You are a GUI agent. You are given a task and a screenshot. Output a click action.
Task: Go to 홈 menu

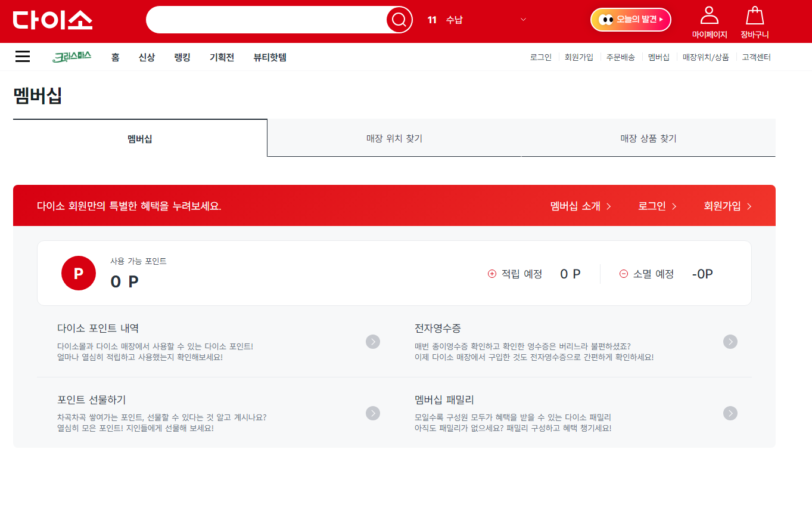[116, 57]
